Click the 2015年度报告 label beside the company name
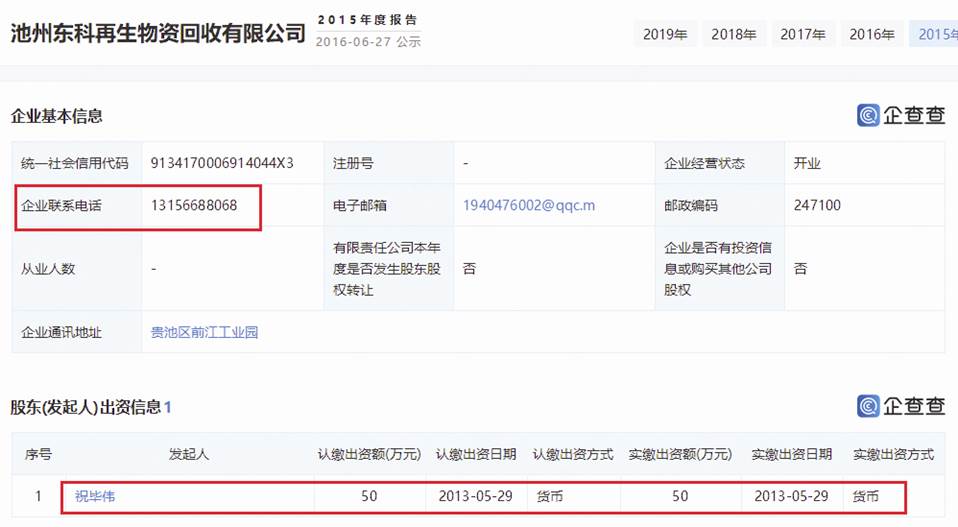This screenshot has height=527, width=958. [x=367, y=20]
